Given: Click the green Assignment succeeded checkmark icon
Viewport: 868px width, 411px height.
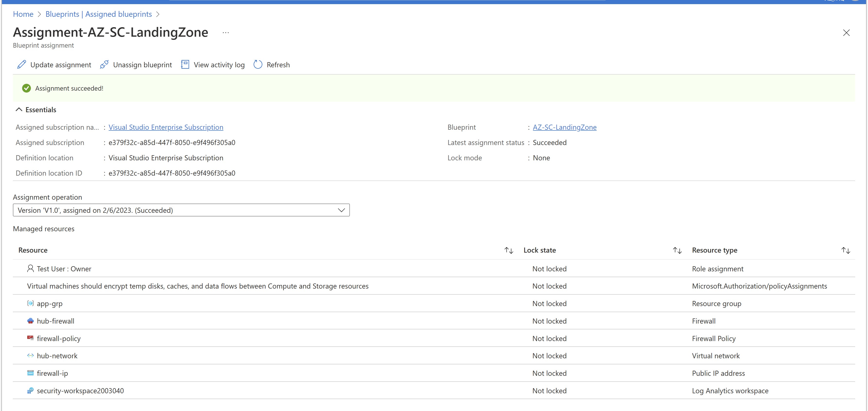Looking at the screenshot, I should point(26,88).
